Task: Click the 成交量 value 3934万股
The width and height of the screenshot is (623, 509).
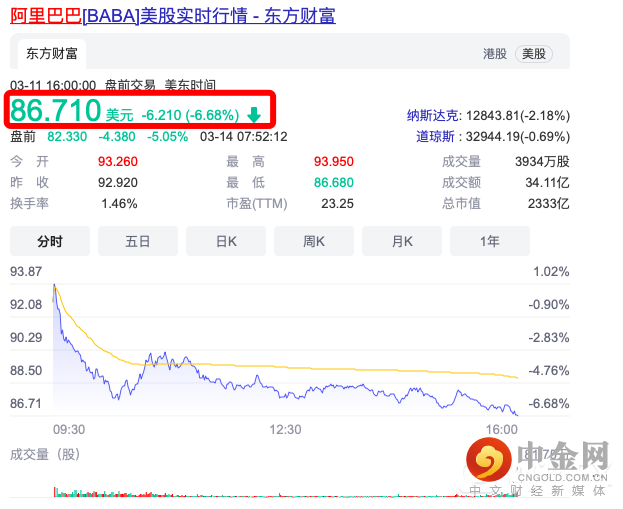Action: click(542, 162)
